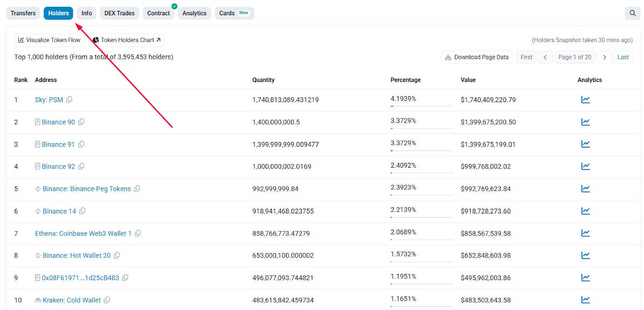
Task: Open analytics chart for 0x08F61971 holder
Action: (x=585, y=277)
